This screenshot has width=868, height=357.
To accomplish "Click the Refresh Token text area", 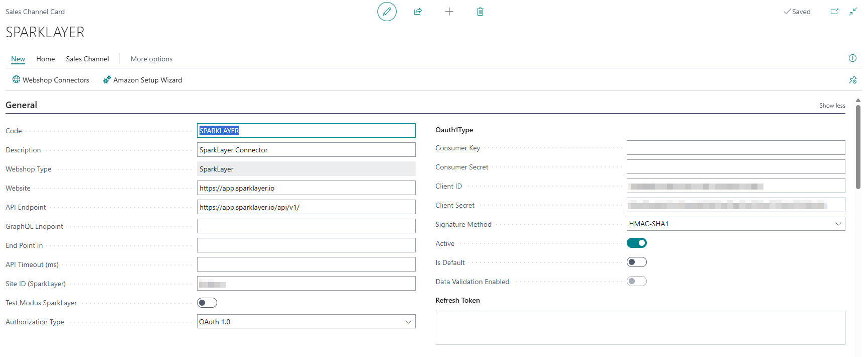I will click(x=640, y=328).
